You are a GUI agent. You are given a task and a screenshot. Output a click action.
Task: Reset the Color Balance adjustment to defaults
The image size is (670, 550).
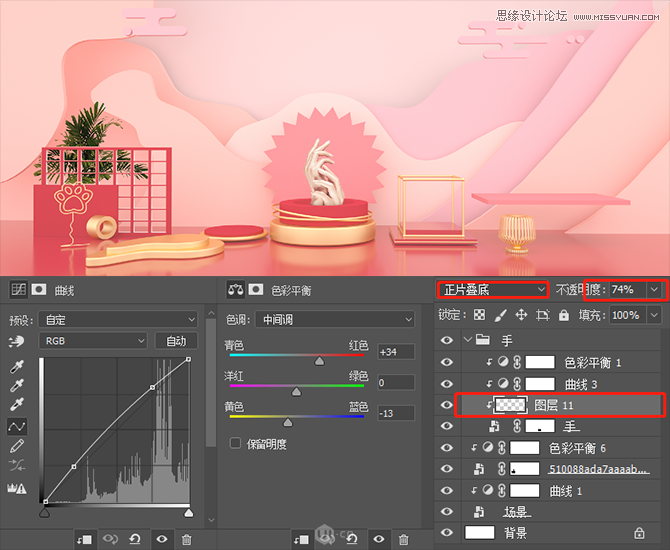350,539
